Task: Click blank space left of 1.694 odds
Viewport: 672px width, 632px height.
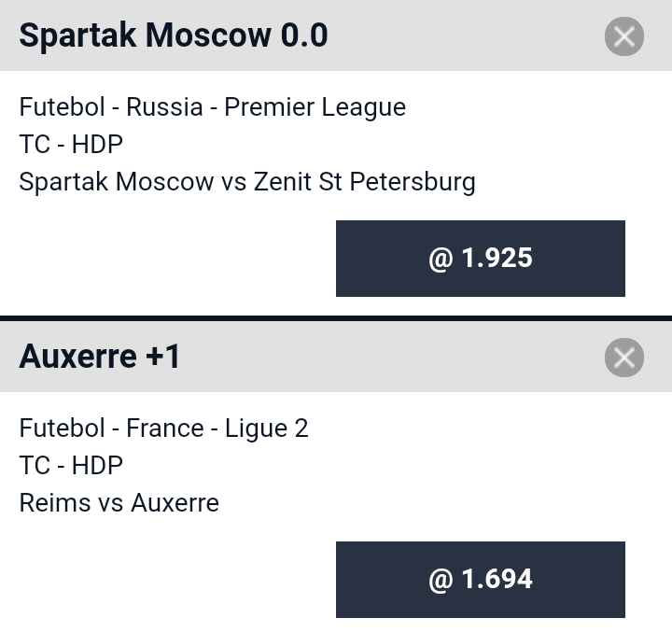Action: (168, 580)
